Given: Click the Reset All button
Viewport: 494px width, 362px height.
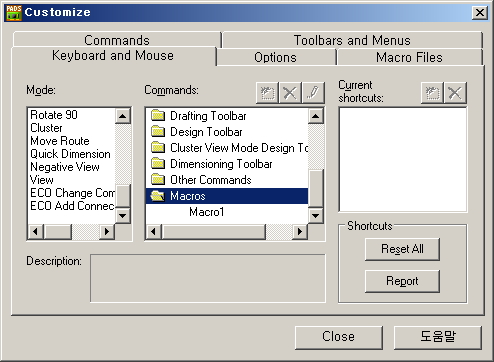Looking at the screenshot, I should (x=402, y=249).
